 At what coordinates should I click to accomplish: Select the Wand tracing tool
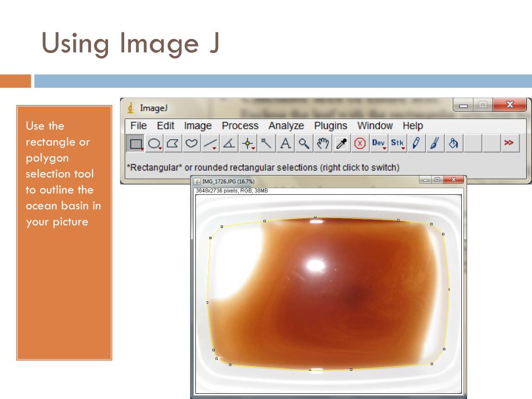(x=267, y=143)
